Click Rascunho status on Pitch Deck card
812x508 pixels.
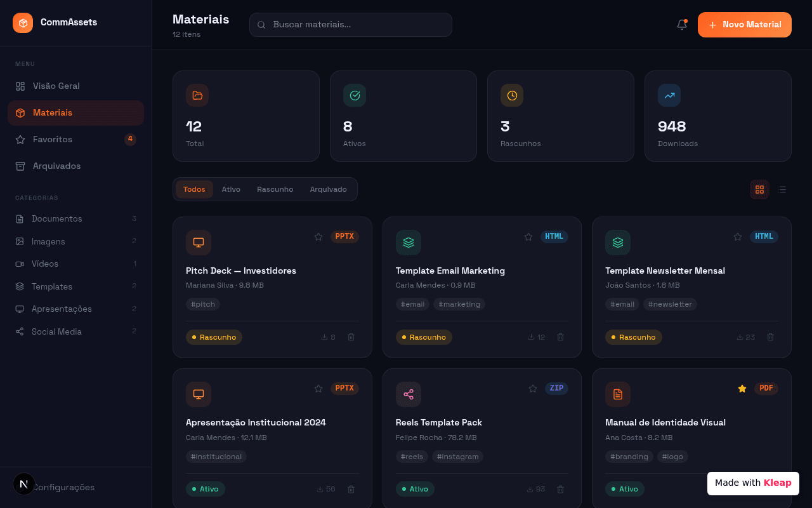point(214,337)
